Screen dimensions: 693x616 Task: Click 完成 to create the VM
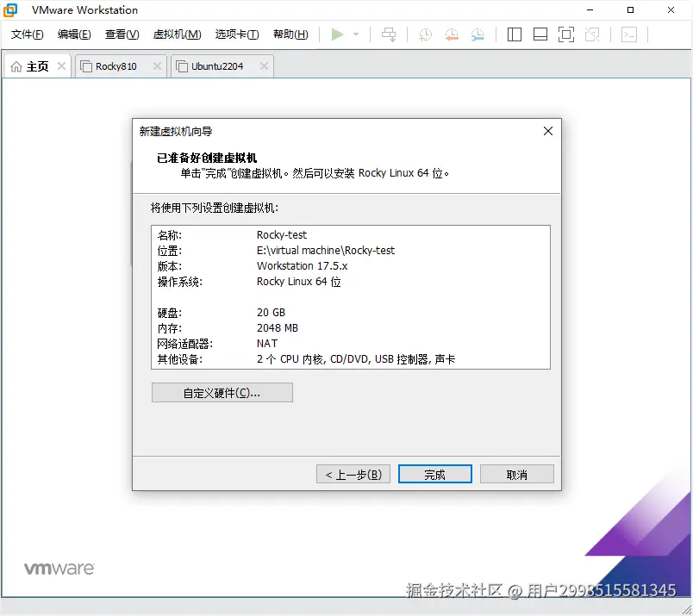(x=435, y=474)
